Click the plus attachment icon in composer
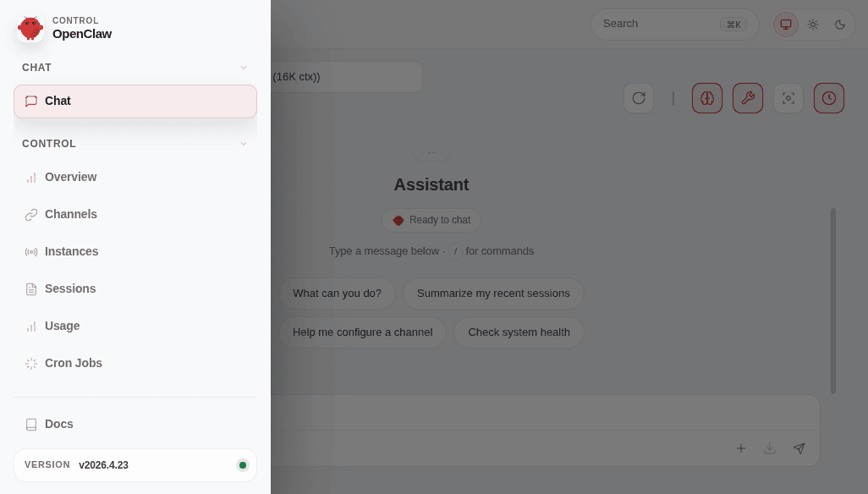This screenshot has height=494, width=868. tap(741, 448)
